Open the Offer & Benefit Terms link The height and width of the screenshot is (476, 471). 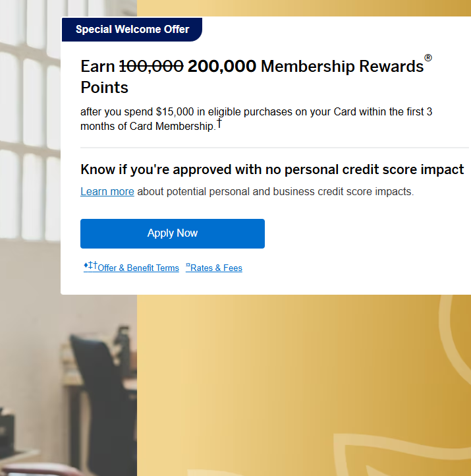(138, 268)
